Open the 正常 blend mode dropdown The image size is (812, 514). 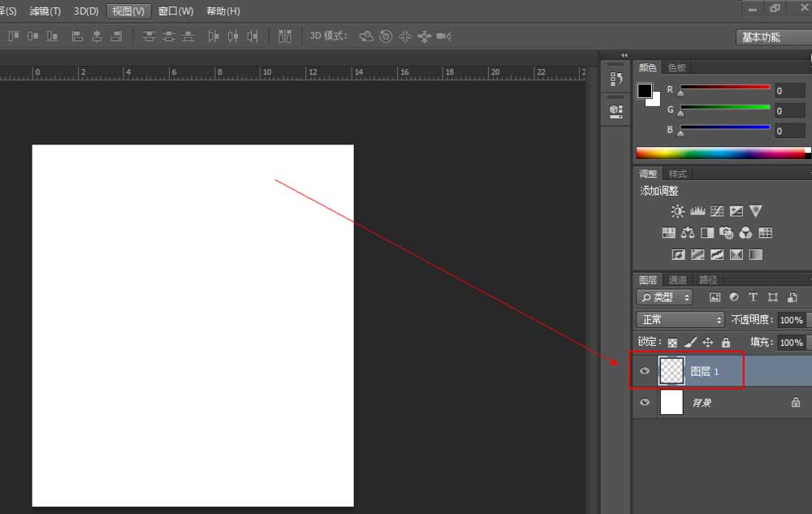(679, 320)
